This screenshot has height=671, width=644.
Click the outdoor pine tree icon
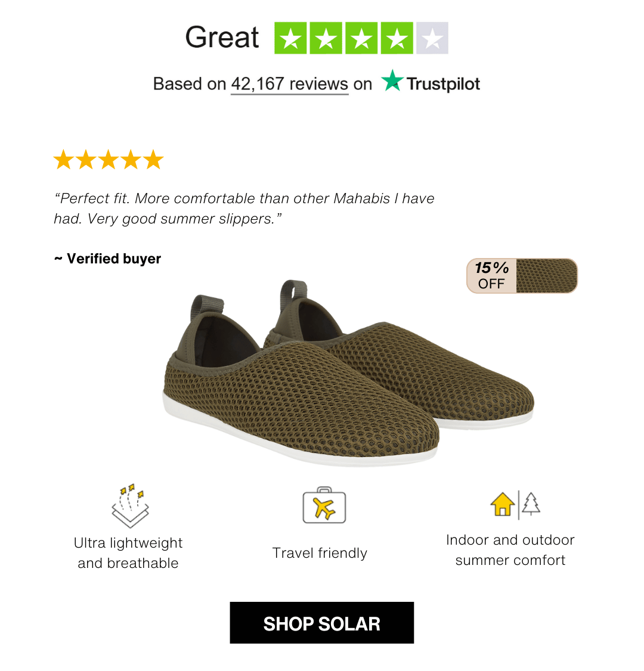[x=531, y=504]
